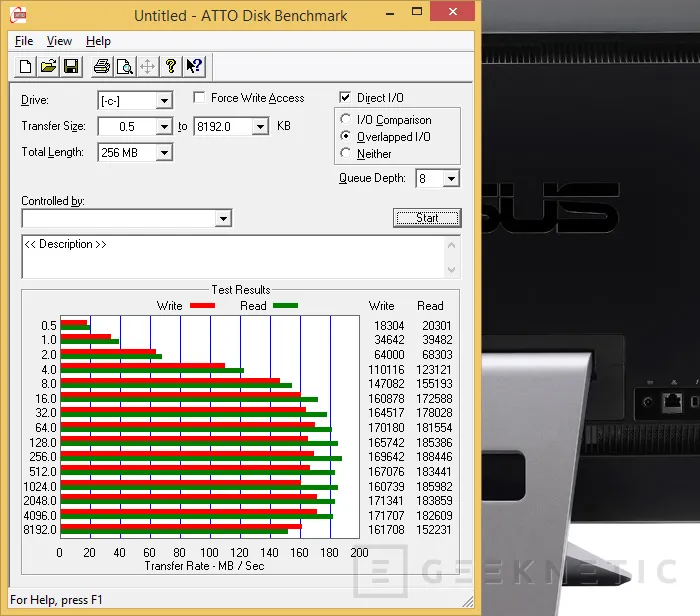Viewport: 700px width, 616px height.
Task: Click inside the Description text box
Action: [x=233, y=257]
